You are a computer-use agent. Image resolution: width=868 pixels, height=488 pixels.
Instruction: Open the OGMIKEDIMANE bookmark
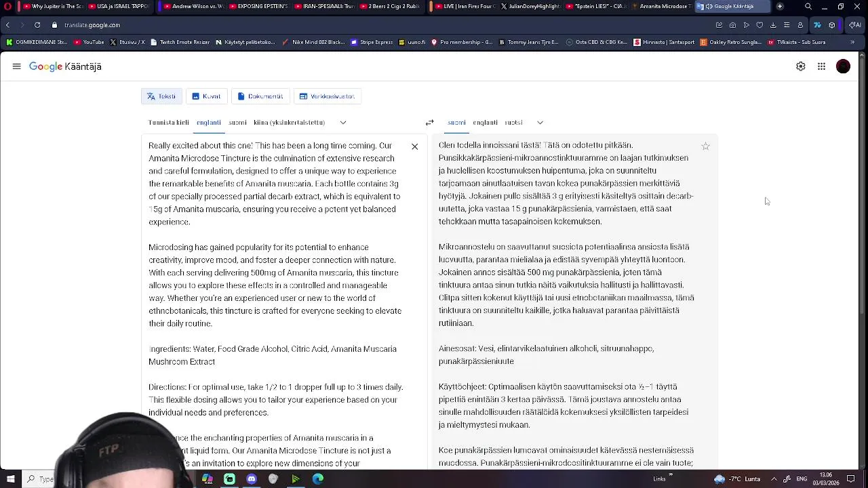pyautogui.click(x=37, y=42)
